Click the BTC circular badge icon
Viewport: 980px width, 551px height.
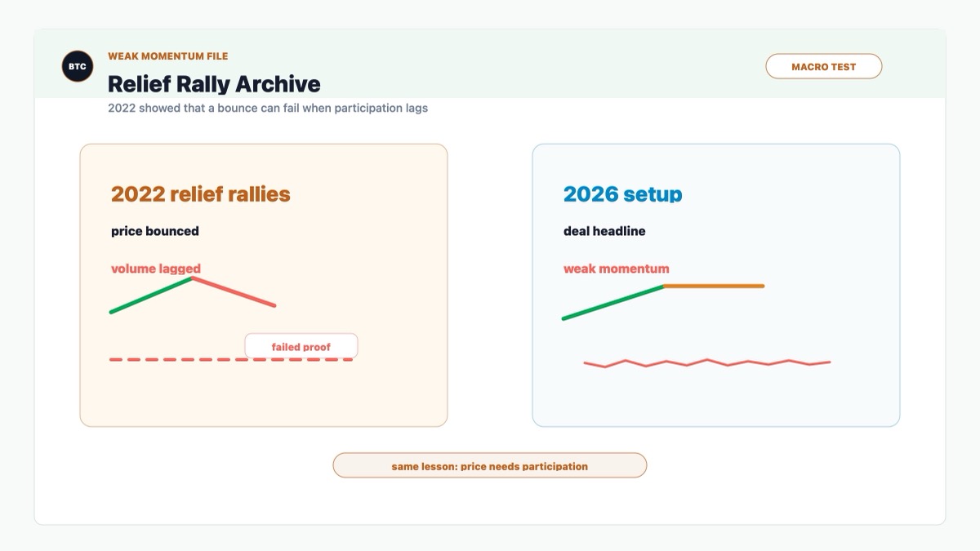click(x=78, y=66)
